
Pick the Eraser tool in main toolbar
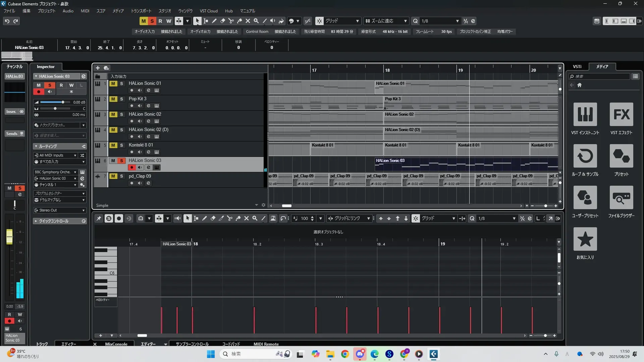coord(222,21)
